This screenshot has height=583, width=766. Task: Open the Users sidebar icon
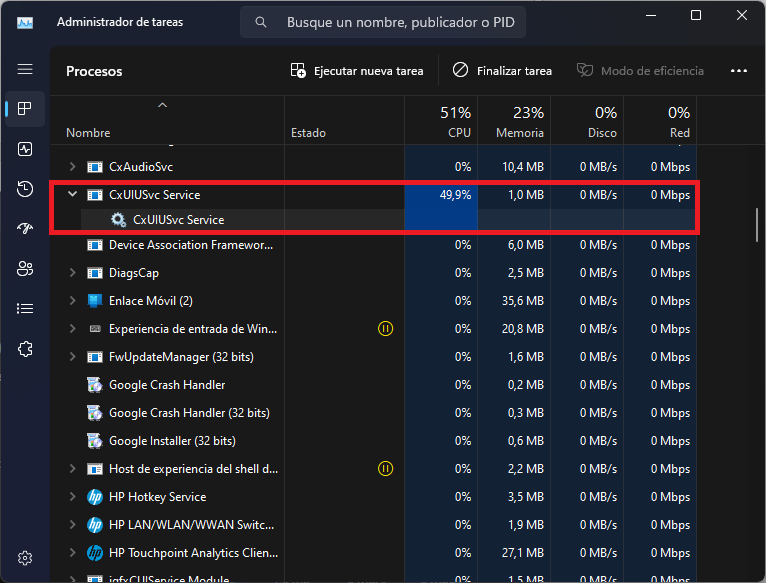click(x=25, y=268)
